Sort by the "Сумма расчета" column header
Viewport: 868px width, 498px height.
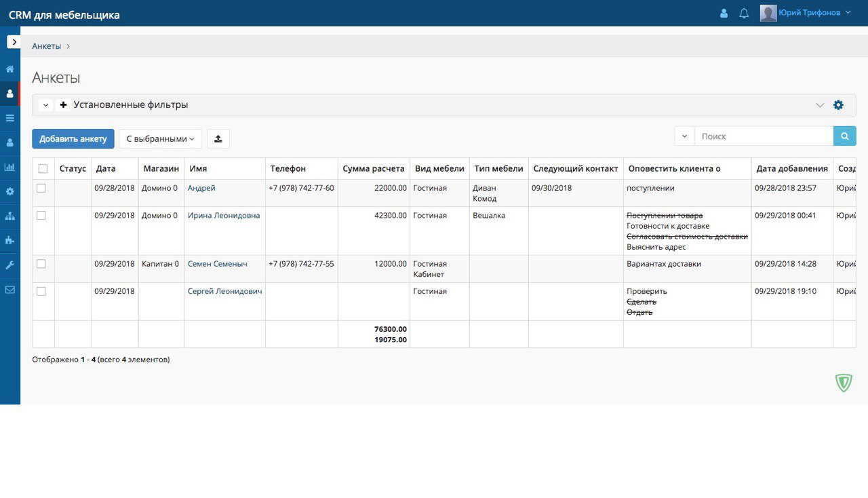(373, 169)
